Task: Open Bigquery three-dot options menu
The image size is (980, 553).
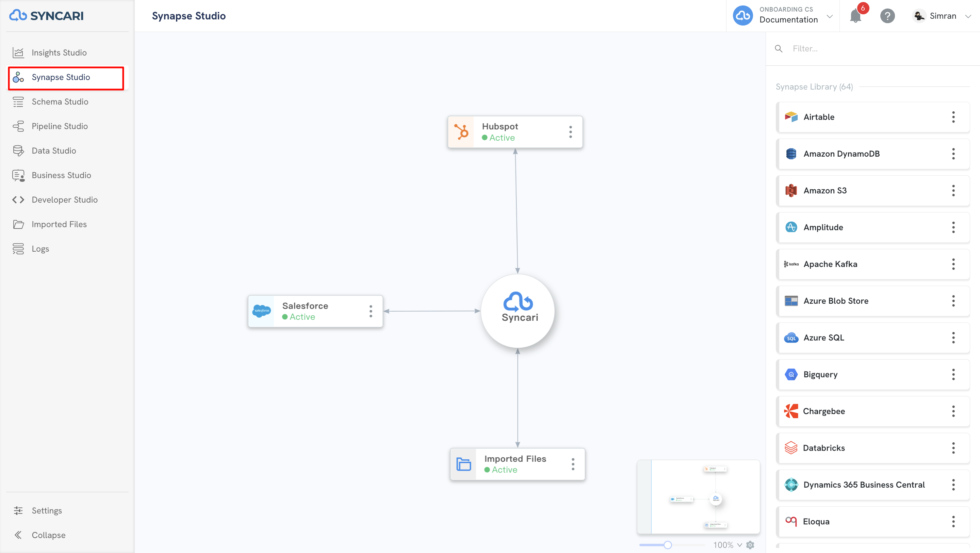Action: pos(953,375)
